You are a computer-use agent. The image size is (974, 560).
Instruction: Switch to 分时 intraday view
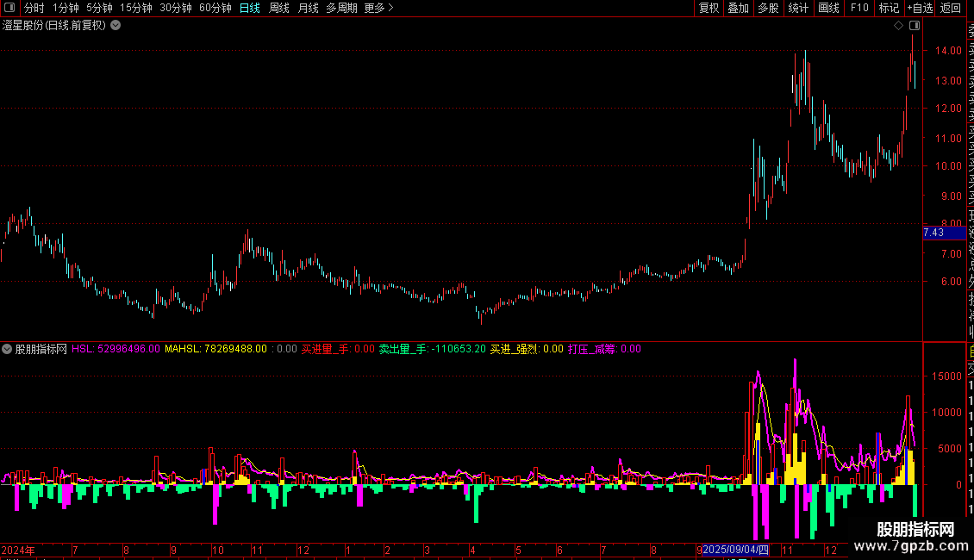[34, 8]
